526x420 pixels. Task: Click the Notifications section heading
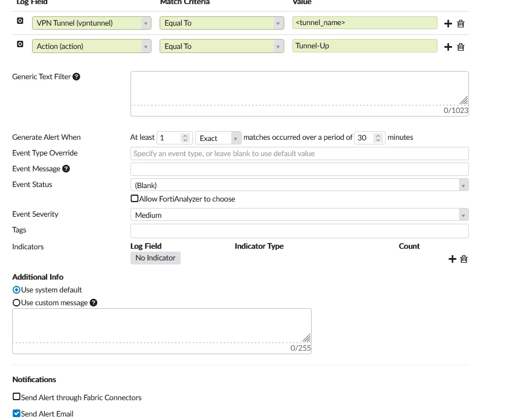click(34, 379)
